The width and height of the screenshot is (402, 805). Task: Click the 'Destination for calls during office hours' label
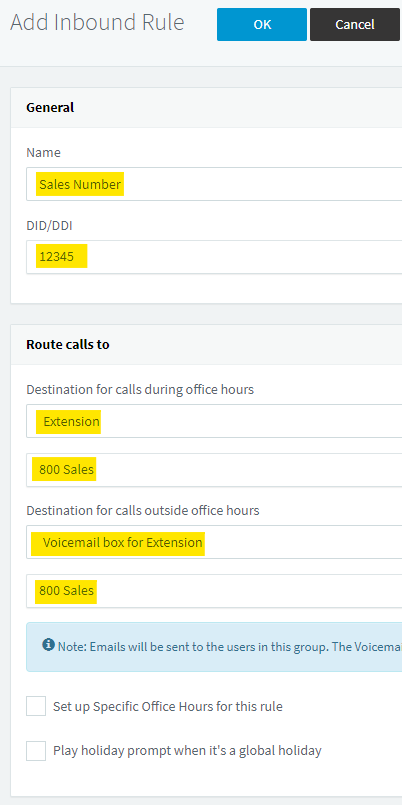(140, 390)
